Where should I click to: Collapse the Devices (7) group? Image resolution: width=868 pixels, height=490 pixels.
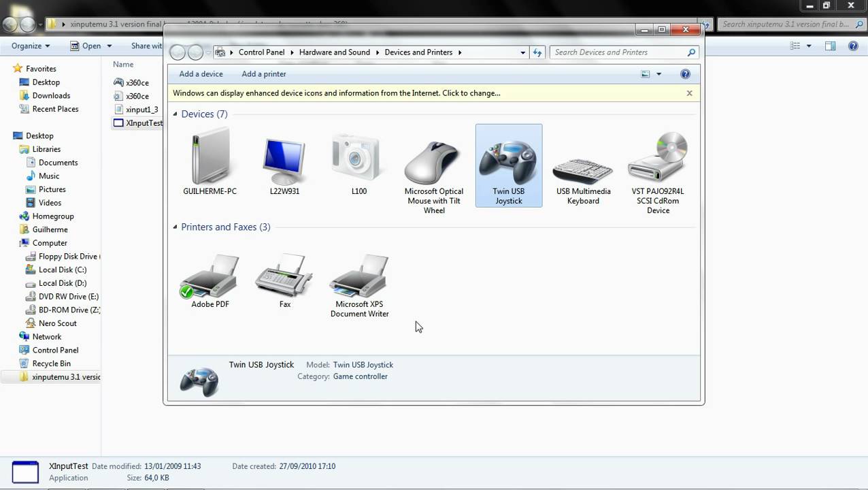(x=175, y=114)
